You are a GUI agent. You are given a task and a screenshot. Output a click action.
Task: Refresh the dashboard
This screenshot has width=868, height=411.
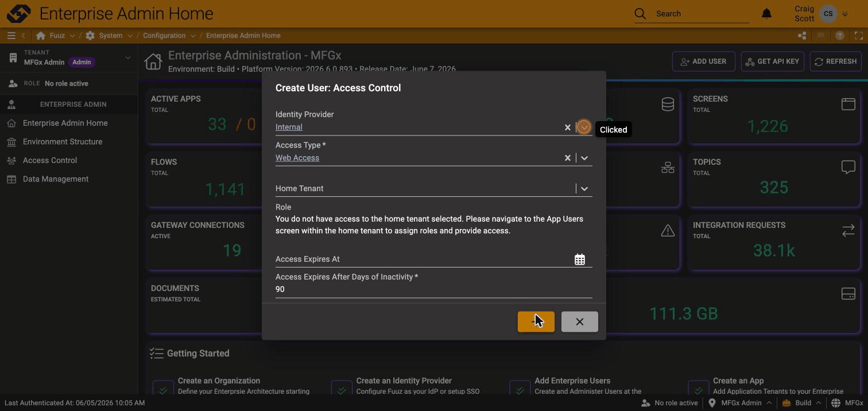click(x=835, y=61)
